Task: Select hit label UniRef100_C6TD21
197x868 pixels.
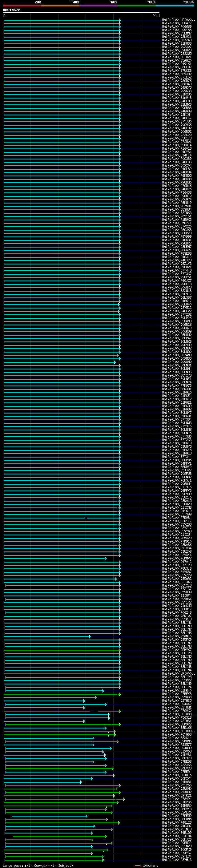Action: click(177, 57)
